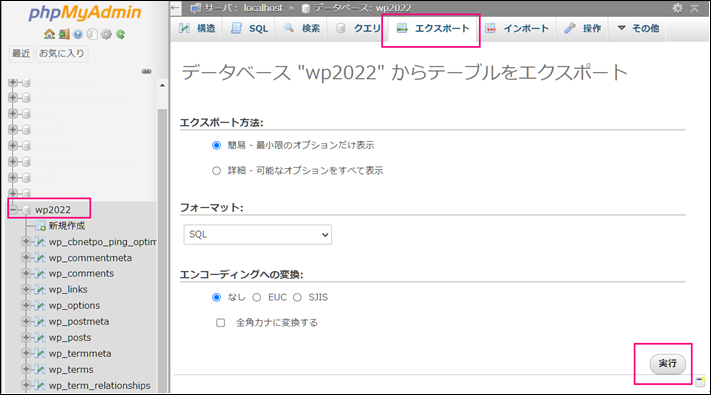Open the MySQL documentation page icon
711x395 pixels.
(92, 34)
